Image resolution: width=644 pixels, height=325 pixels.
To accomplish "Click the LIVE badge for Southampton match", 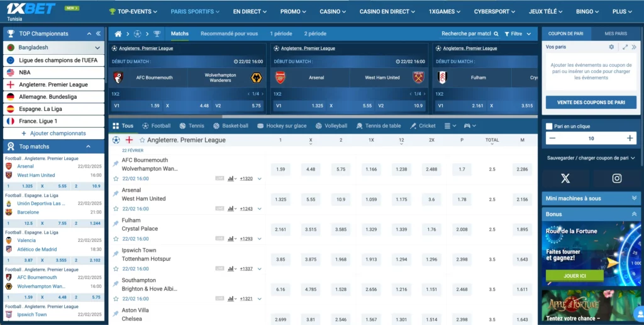I will point(219,299).
